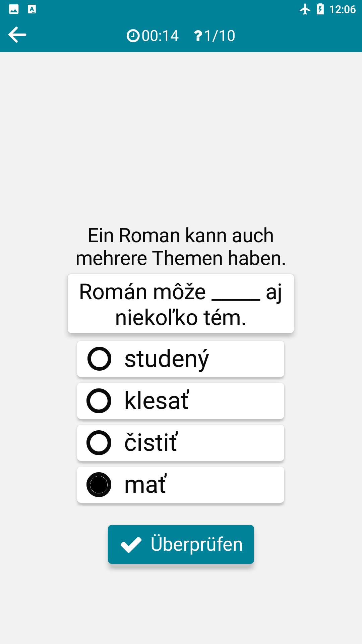Screen dimensions: 362x644
Task: Click the clock timer icon
Action: [x=133, y=36]
